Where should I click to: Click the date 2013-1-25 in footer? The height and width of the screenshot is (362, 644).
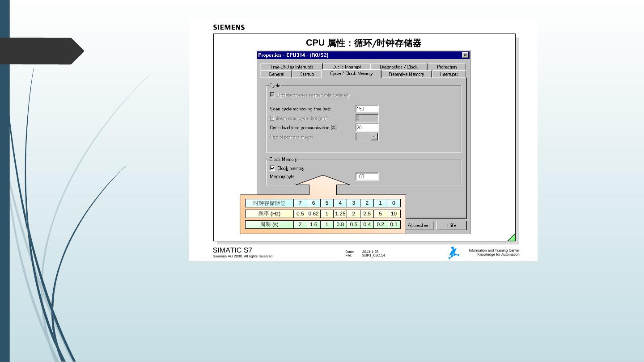pyautogui.click(x=370, y=252)
